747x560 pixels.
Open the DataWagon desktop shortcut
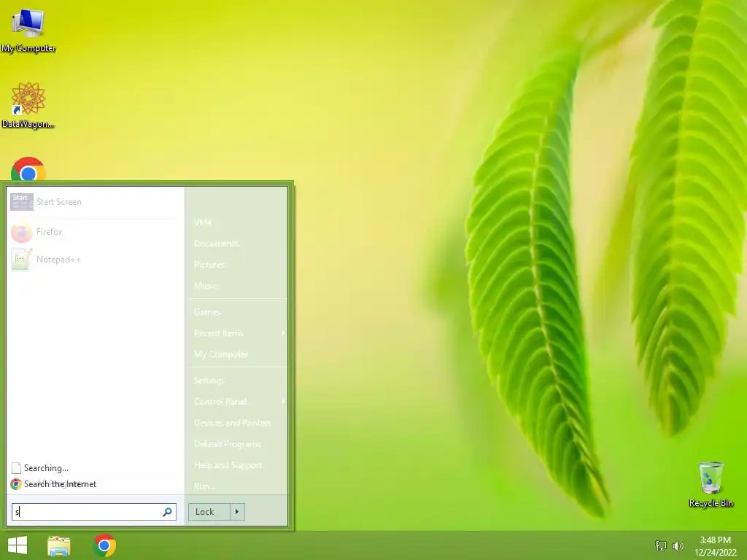click(x=28, y=105)
